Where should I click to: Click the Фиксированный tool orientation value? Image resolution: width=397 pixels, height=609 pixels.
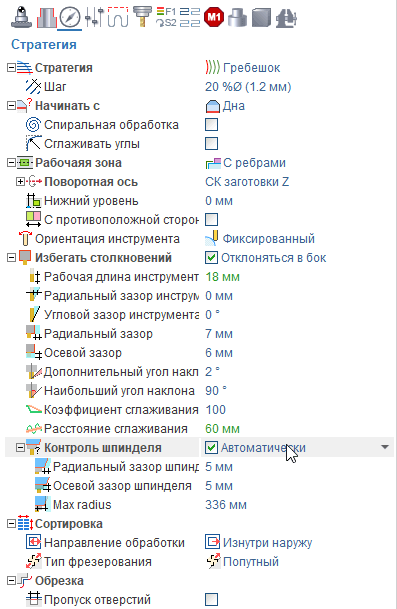(x=268, y=238)
